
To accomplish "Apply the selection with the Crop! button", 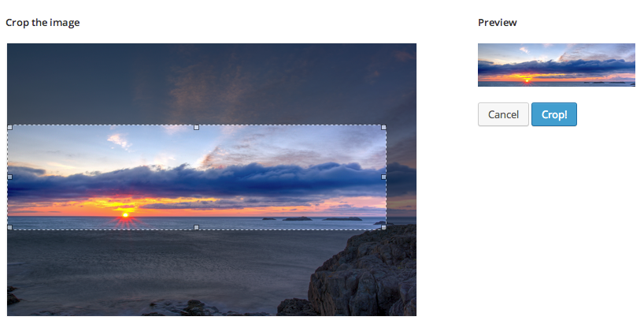I will click(x=554, y=114).
